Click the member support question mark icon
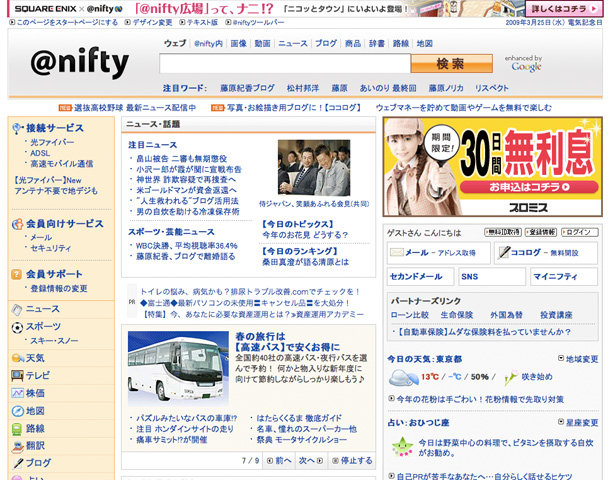 16,274
